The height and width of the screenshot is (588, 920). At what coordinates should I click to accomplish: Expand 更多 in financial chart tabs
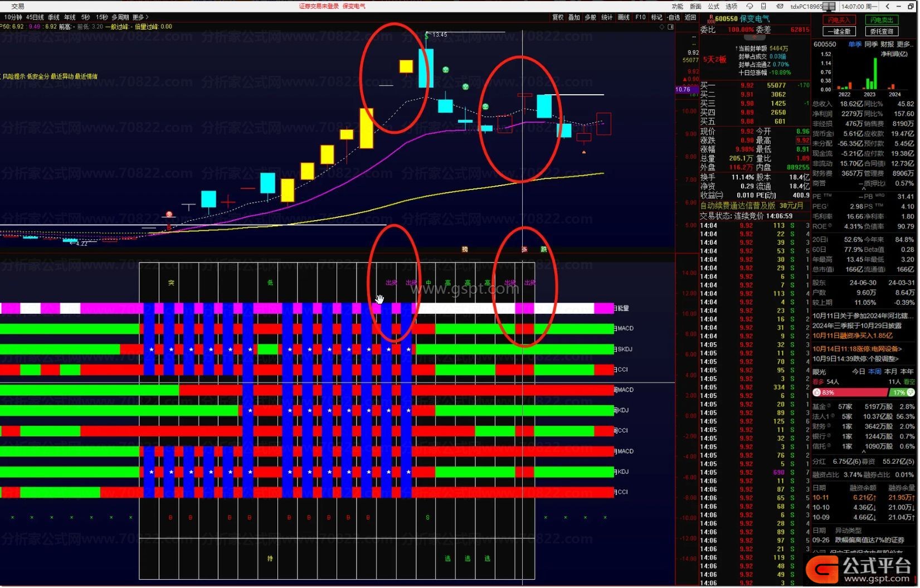[905, 44]
